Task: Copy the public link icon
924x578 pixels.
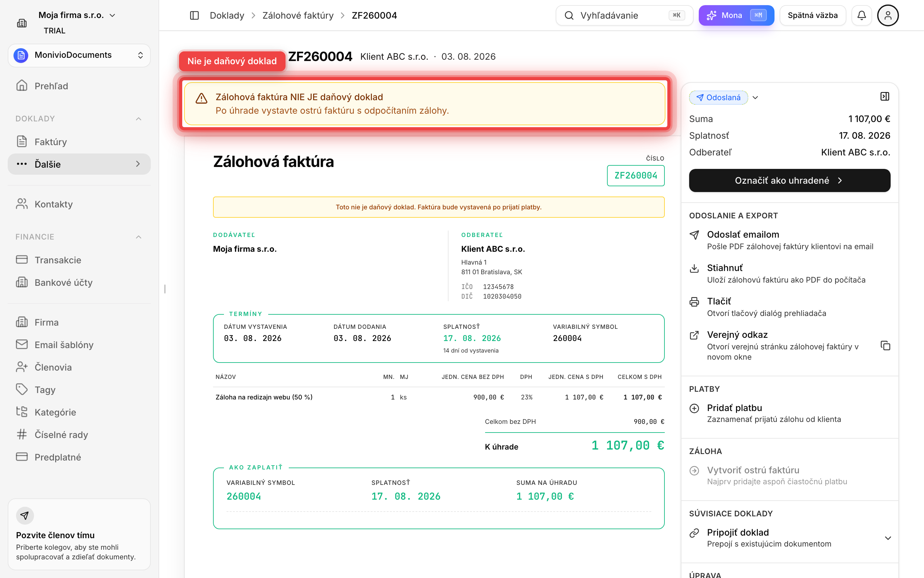Action: click(886, 346)
